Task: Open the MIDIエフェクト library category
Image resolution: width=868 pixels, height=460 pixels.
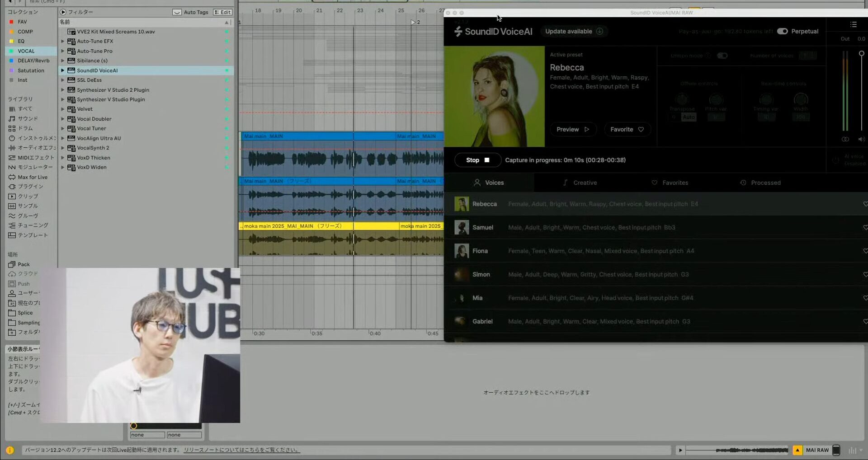Action: pyautogui.click(x=31, y=158)
